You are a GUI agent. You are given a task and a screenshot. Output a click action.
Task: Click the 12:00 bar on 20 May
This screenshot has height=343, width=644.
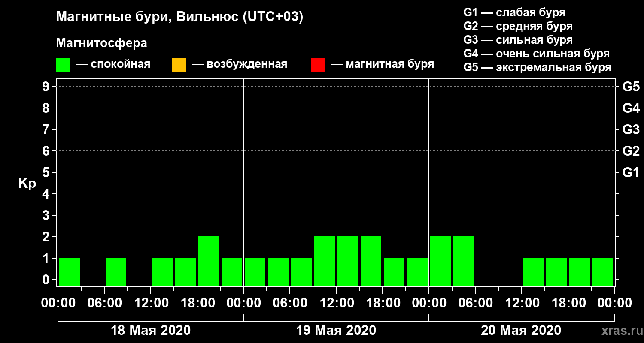[533, 272]
